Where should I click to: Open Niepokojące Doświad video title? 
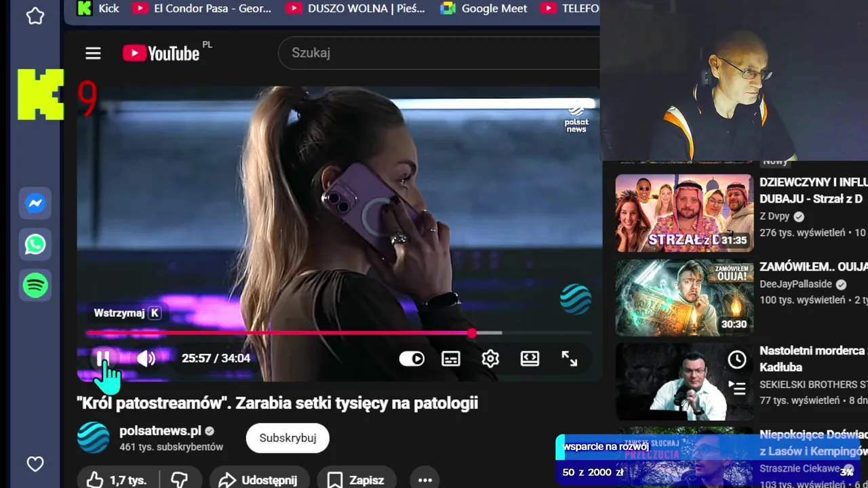point(814,443)
